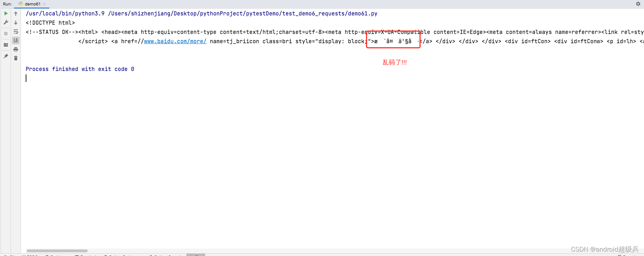The width and height of the screenshot is (644, 256).
Task: Open the Restore Layout icon
Action: pos(6,45)
